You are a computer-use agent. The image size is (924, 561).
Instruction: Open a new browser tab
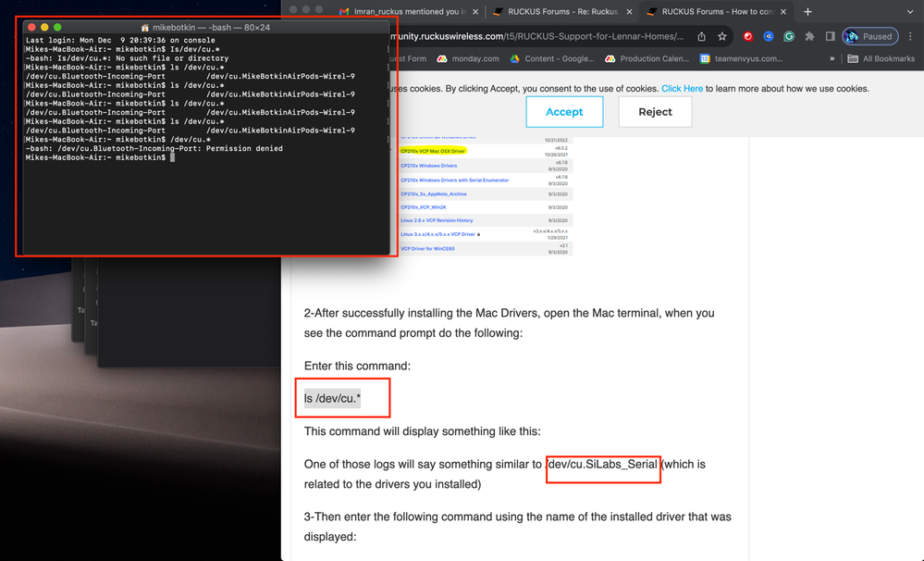click(807, 12)
